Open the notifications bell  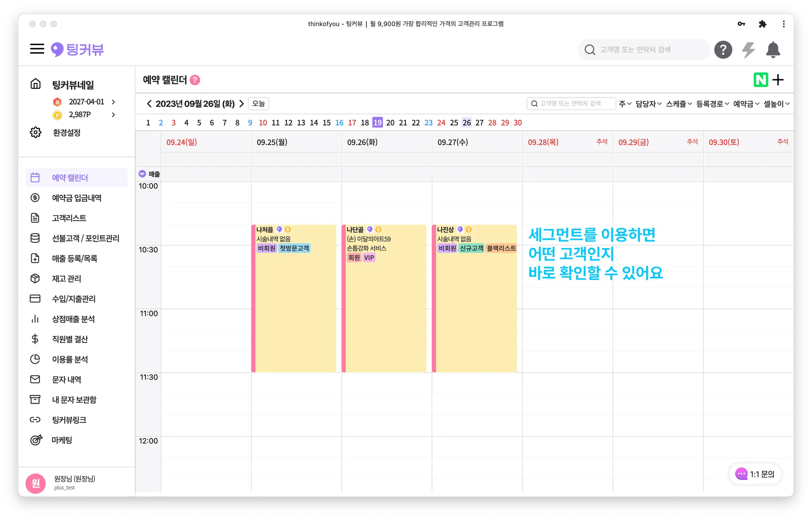pos(773,50)
